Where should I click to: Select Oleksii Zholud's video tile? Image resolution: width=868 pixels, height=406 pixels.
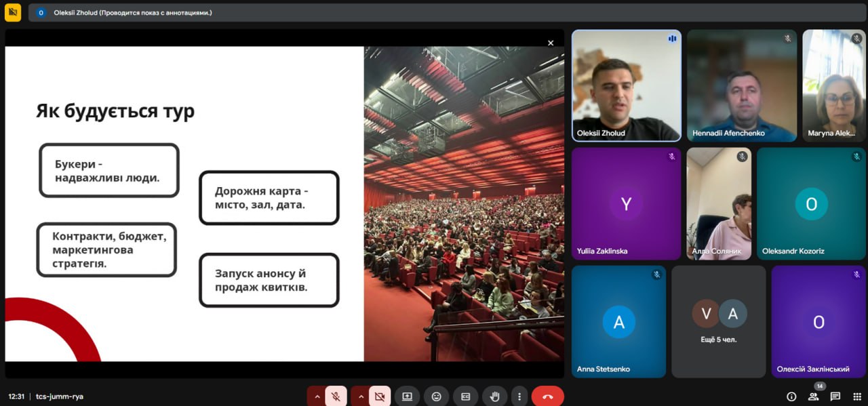[627, 85]
